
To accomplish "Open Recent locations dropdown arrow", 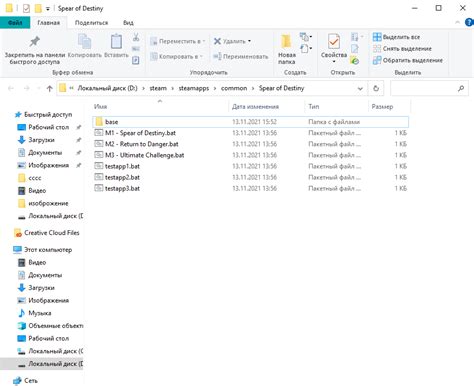I will click(39, 89).
